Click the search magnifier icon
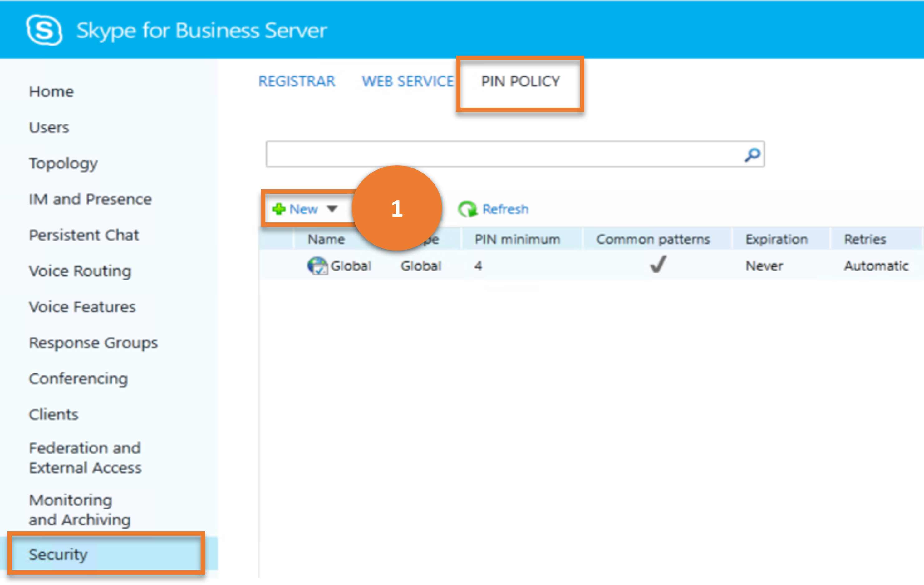This screenshot has width=924, height=585. [x=752, y=154]
